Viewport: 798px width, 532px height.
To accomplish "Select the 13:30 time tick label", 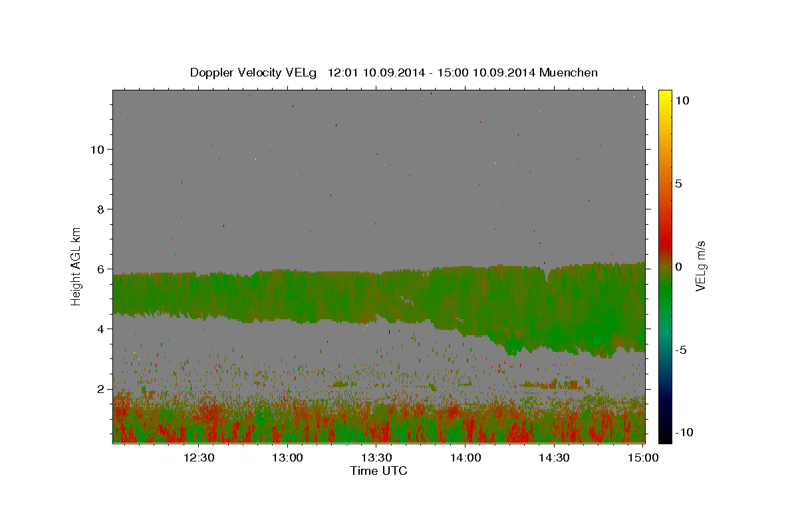I will (x=376, y=458).
